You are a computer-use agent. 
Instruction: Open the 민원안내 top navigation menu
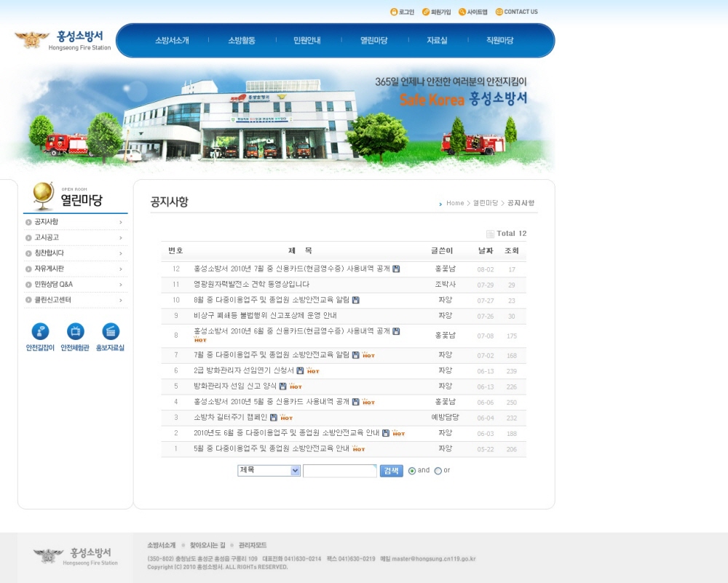[x=307, y=41]
